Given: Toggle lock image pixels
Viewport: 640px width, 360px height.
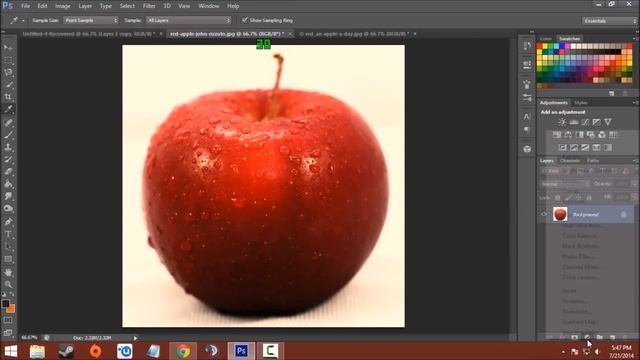Looking at the screenshot, I should click(568, 198).
